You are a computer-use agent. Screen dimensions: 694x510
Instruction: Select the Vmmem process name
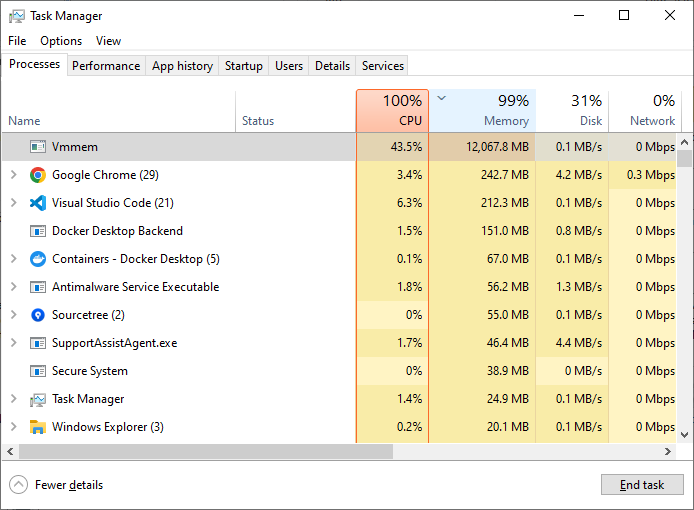pos(75,147)
